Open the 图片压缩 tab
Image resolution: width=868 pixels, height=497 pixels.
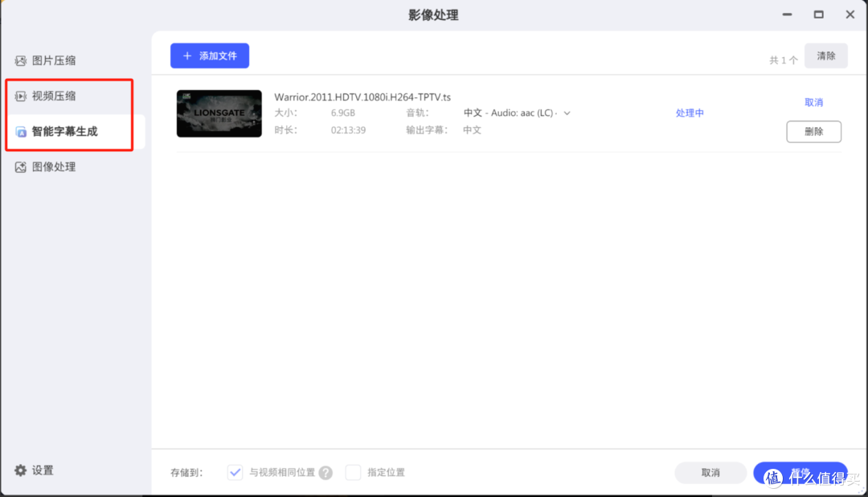pos(53,60)
